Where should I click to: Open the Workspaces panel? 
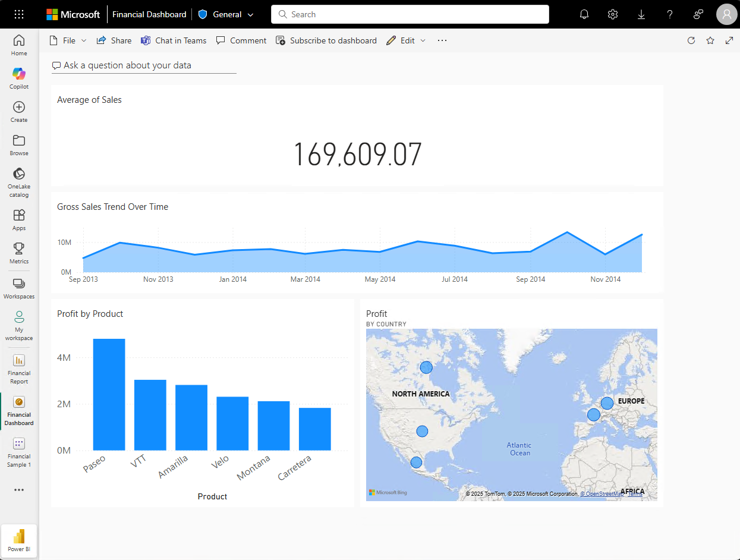(18, 287)
